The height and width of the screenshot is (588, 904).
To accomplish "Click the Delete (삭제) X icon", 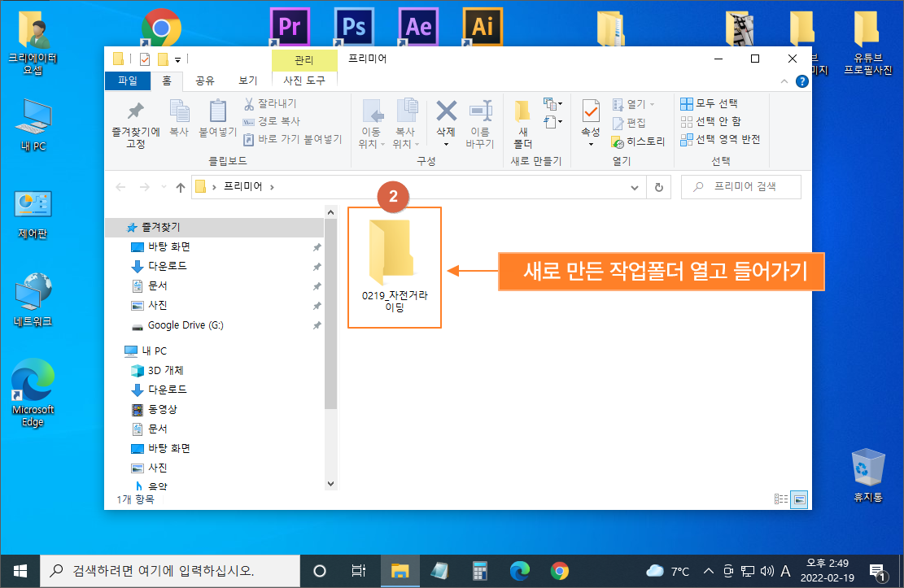I will point(446,111).
